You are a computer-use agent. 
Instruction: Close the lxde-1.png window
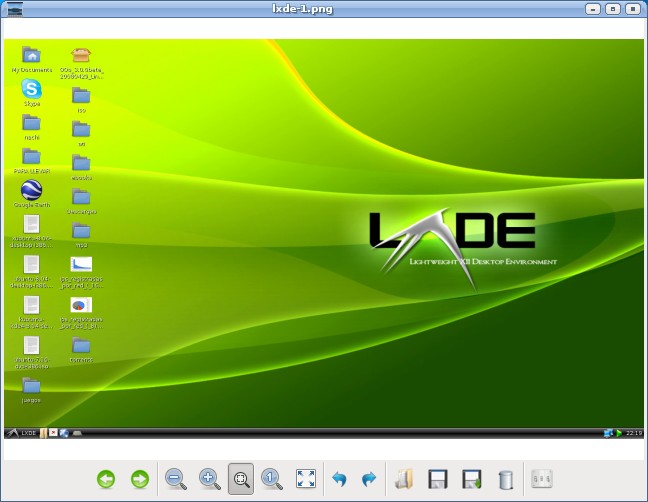click(633, 9)
